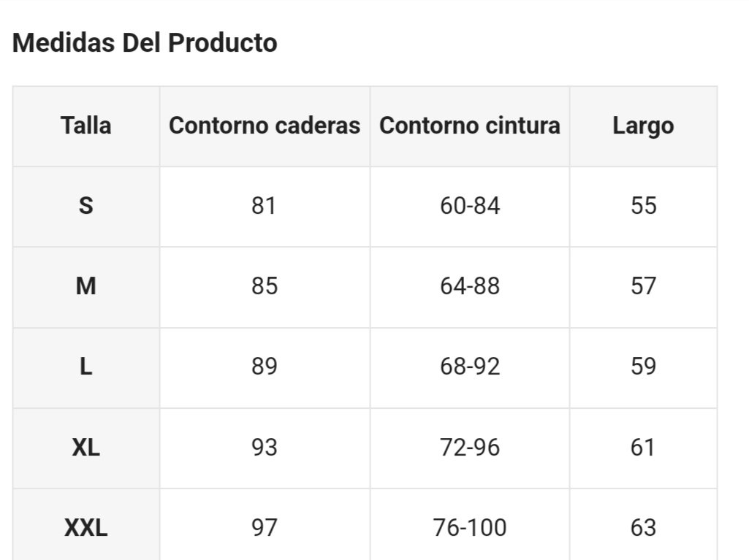The width and height of the screenshot is (749, 560).
Task: Click the Contorno caderas column header
Action: 265,126
